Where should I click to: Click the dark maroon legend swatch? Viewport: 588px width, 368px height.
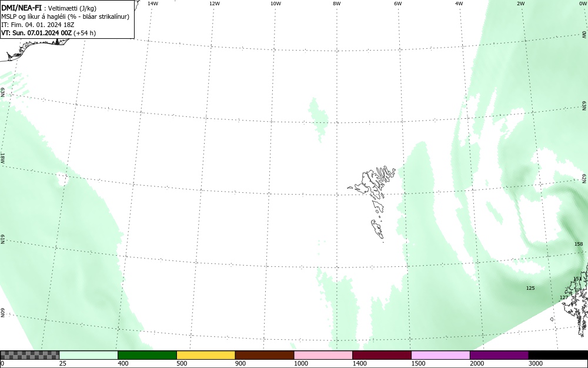coord(382,355)
